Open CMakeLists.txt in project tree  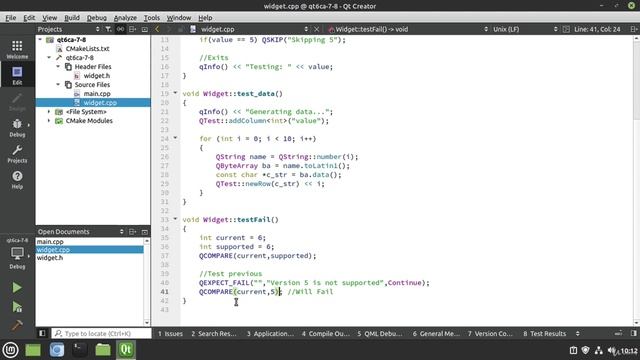tap(87, 49)
